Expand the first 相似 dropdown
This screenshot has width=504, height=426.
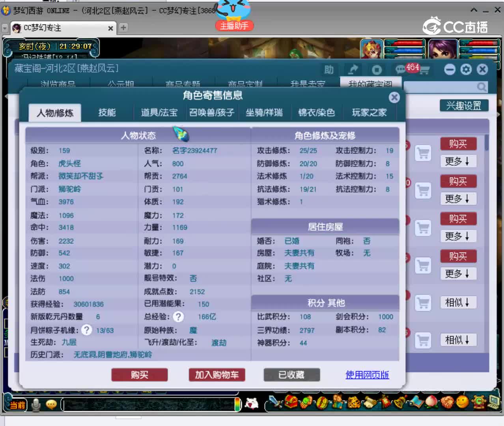pyautogui.click(x=458, y=303)
